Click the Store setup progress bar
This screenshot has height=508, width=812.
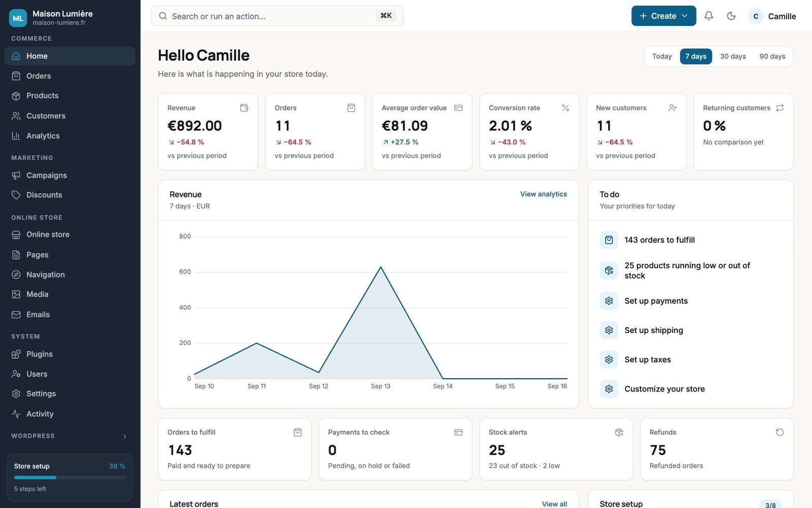[x=70, y=478]
